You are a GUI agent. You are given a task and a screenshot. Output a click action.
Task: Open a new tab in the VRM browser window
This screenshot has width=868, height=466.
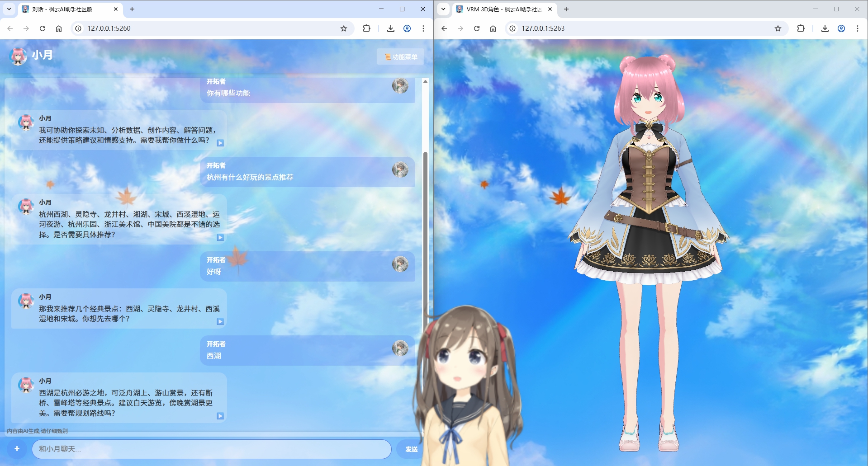pyautogui.click(x=566, y=9)
